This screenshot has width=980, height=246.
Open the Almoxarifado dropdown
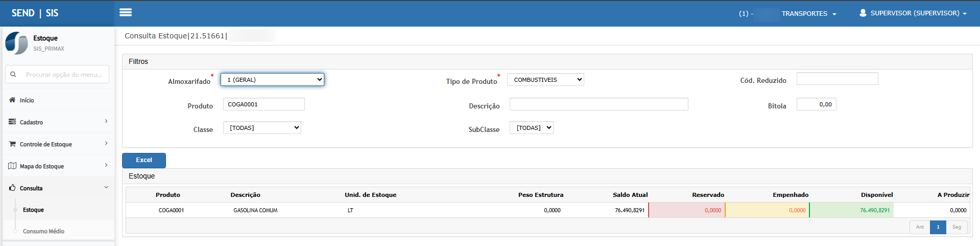[x=272, y=80]
